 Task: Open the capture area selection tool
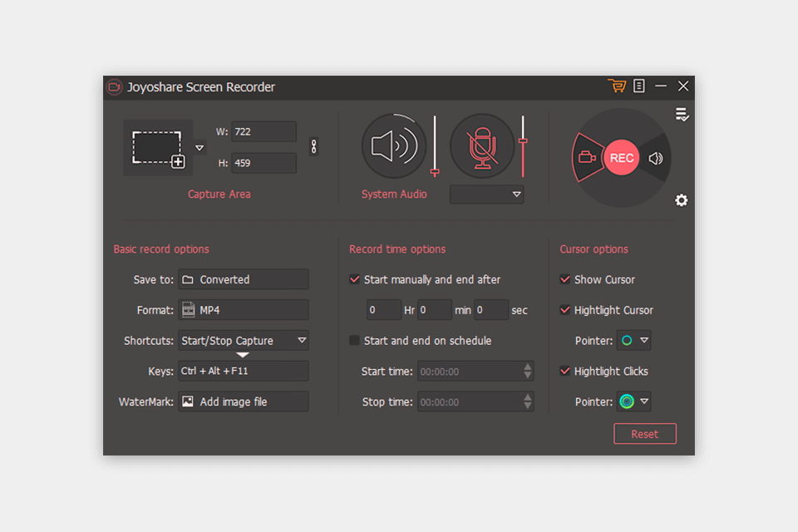(x=158, y=147)
